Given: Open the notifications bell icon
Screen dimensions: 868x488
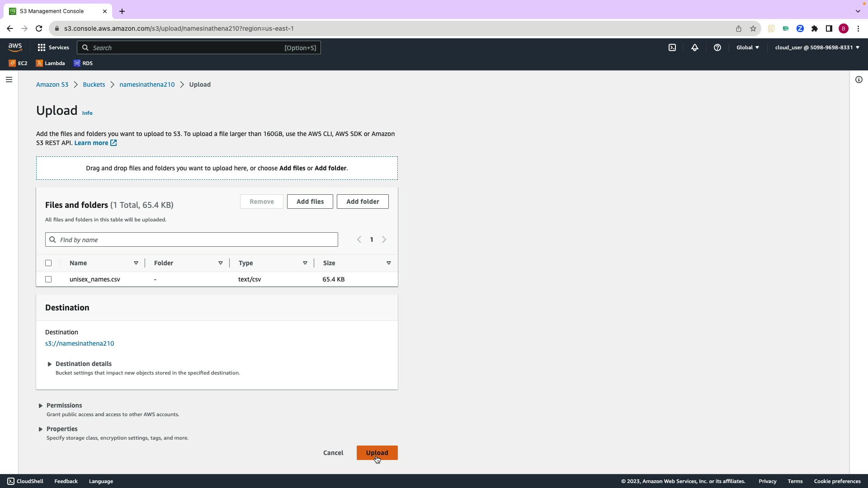Looking at the screenshot, I should click(695, 47).
